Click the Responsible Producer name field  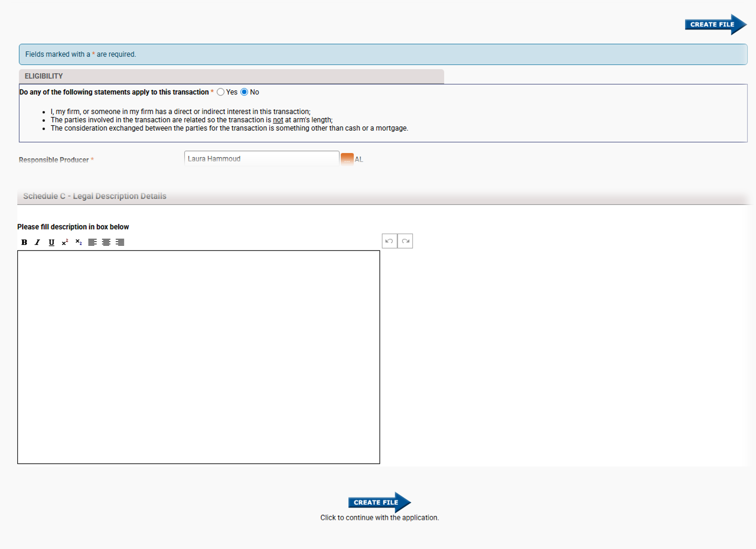tap(262, 159)
